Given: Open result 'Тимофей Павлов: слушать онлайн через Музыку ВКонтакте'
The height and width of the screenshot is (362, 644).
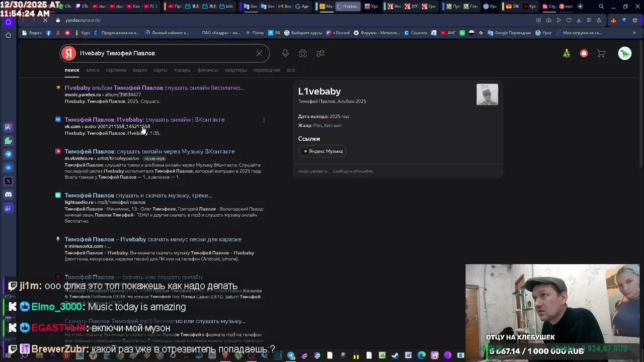Looking at the screenshot, I should 149,151.
